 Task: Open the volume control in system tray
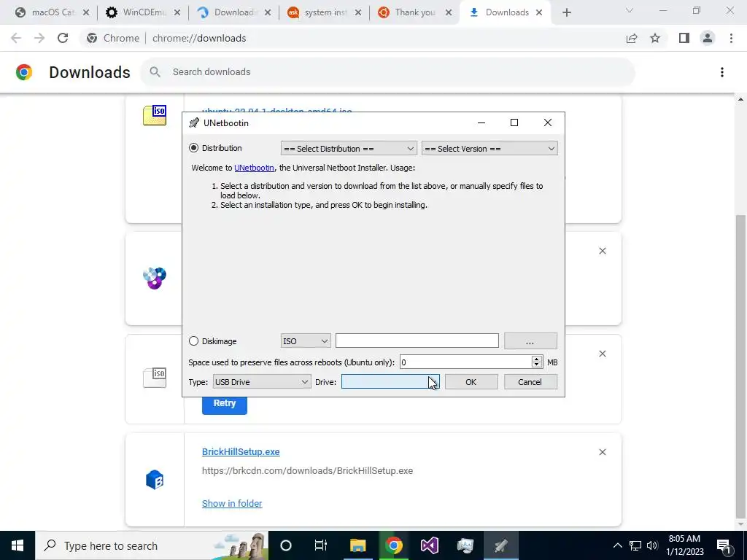click(x=652, y=545)
